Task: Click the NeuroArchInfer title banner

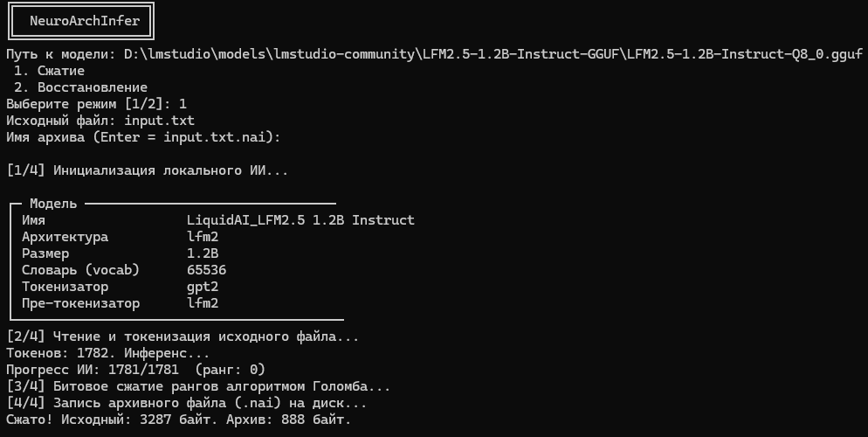Action: click(x=81, y=21)
